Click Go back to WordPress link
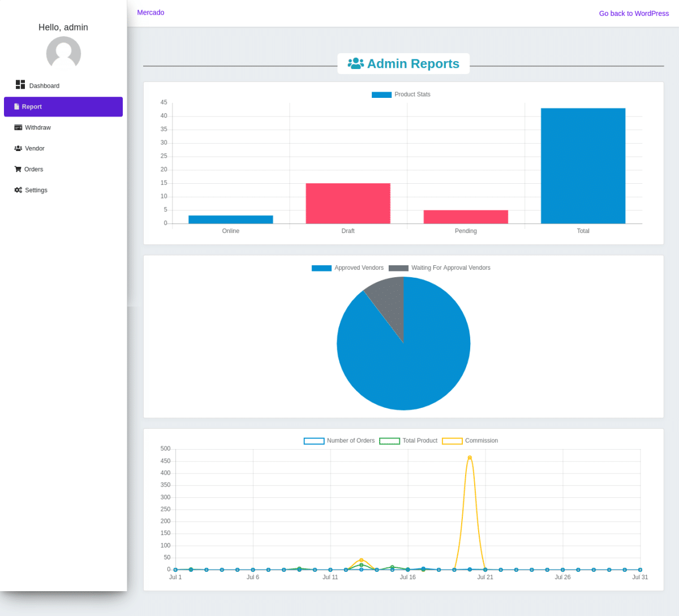The width and height of the screenshot is (679, 616). coord(634,13)
